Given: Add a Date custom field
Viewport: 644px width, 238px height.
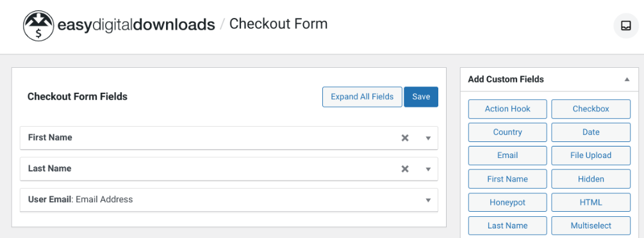Looking at the screenshot, I should (x=591, y=132).
